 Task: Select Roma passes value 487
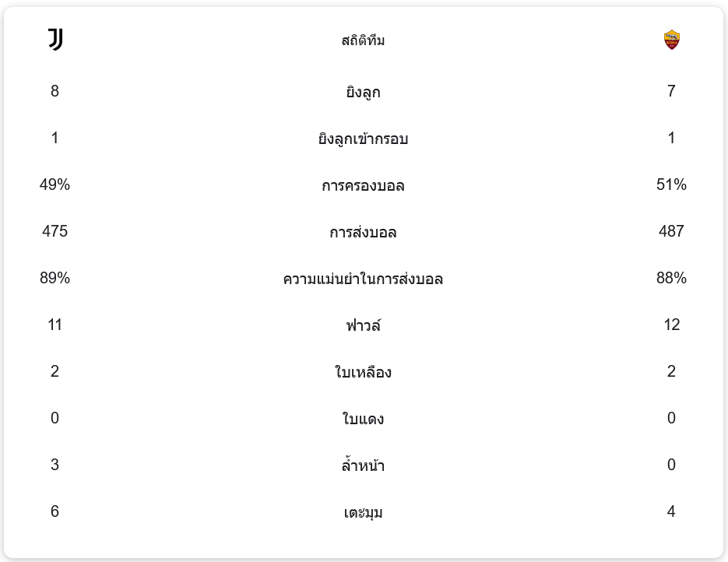[x=671, y=231]
